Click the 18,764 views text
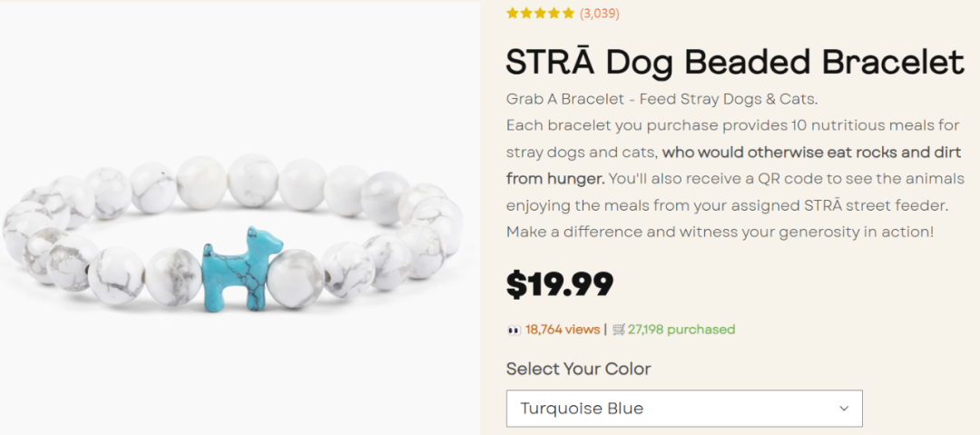The image size is (980, 435). point(563,330)
